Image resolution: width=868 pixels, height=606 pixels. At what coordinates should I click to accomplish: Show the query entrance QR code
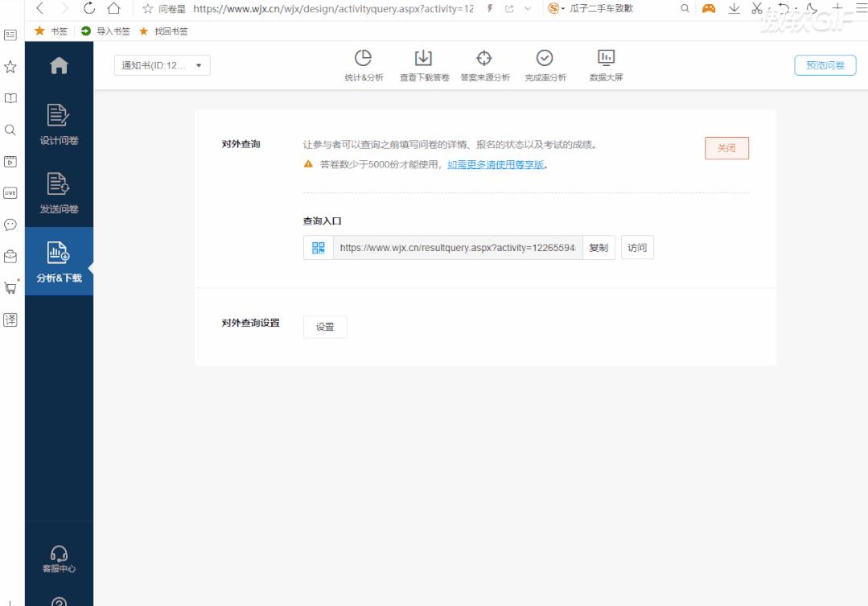318,247
